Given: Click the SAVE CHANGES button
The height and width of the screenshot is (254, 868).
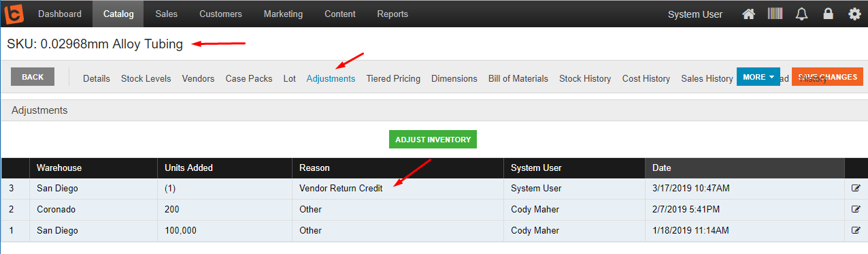Looking at the screenshot, I should pyautogui.click(x=828, y=77).
